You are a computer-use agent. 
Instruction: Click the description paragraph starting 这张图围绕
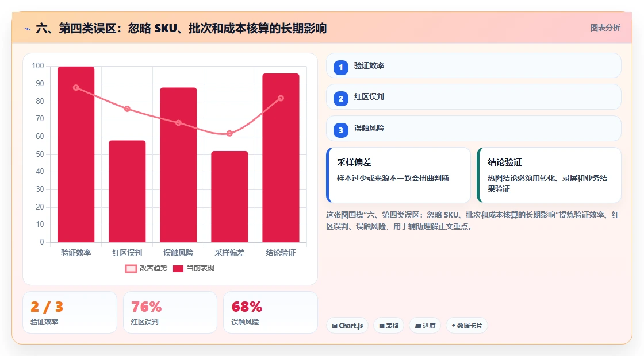(473, 220)
